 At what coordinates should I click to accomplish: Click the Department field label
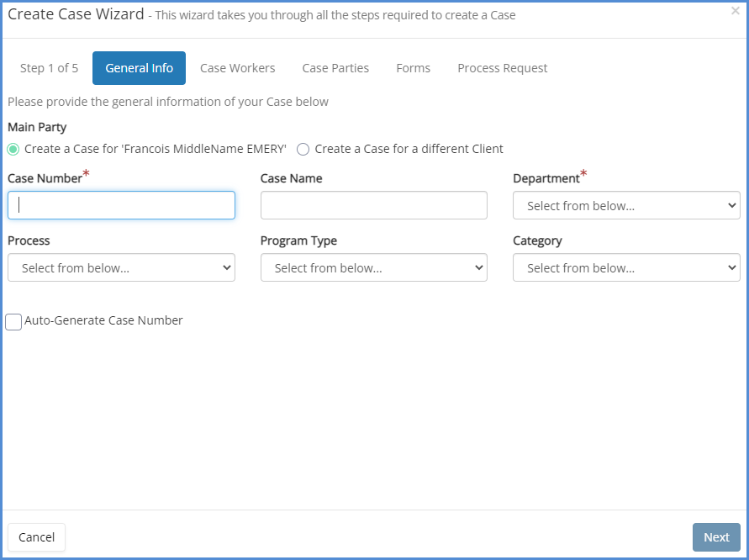tap(546, 178)
